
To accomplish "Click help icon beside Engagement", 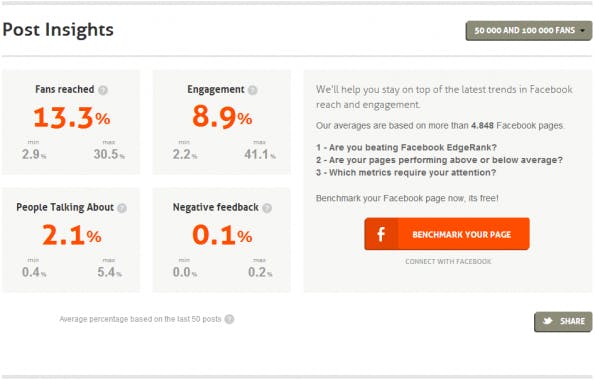I will 253,90.
